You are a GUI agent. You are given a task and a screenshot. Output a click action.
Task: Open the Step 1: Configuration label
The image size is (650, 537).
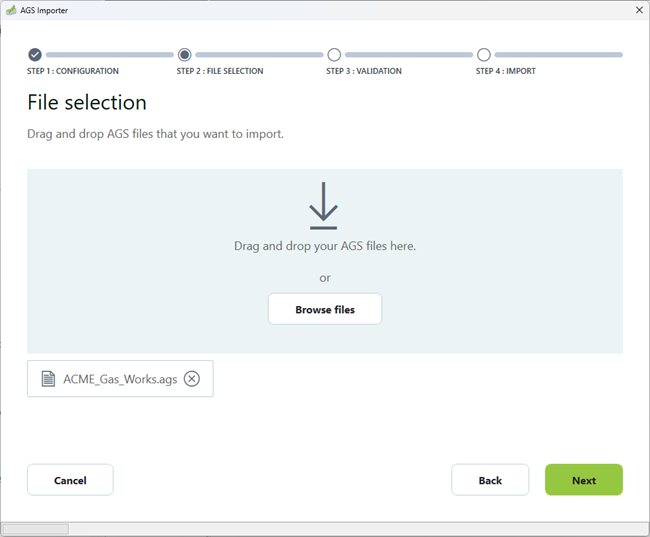click(73, 72)
